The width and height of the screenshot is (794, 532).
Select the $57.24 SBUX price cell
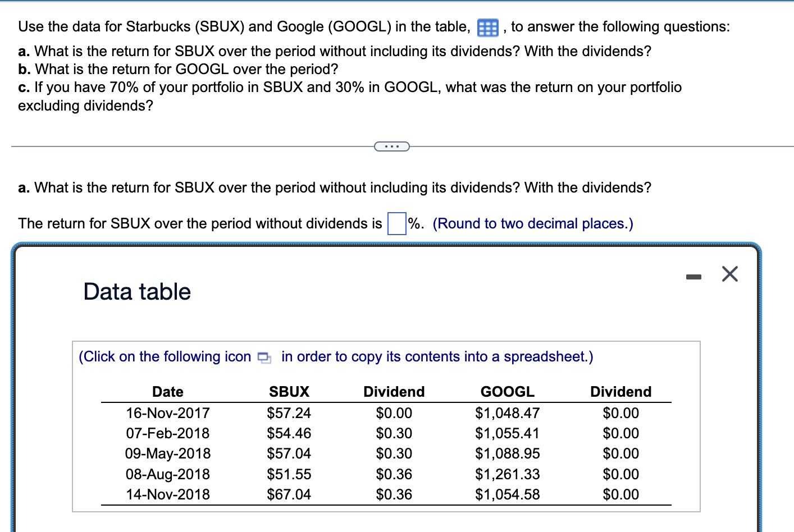point(288,413)
